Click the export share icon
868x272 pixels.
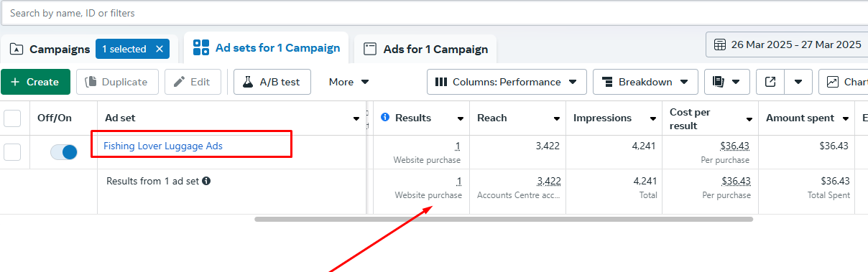pyautogui.click(x=770, y=82)
